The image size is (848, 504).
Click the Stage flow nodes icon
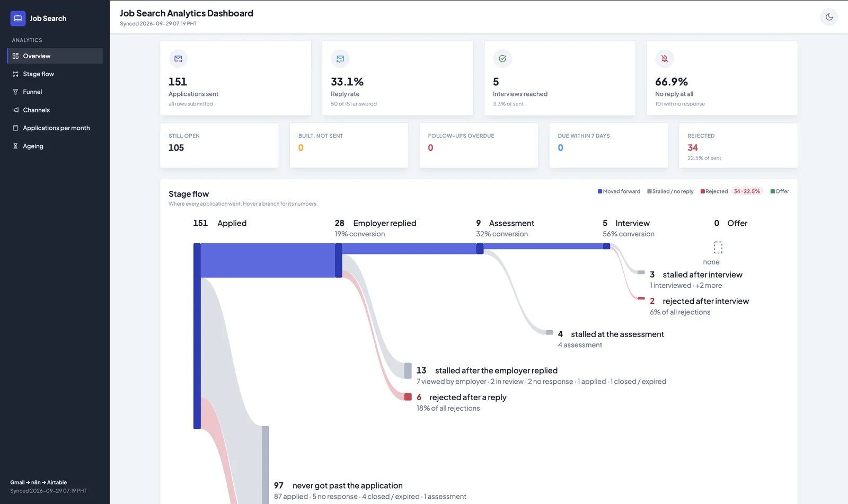pos(15,74)
